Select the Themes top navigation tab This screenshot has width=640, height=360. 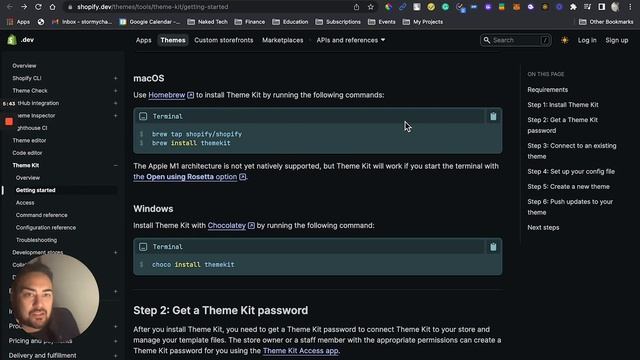point(173,40)
